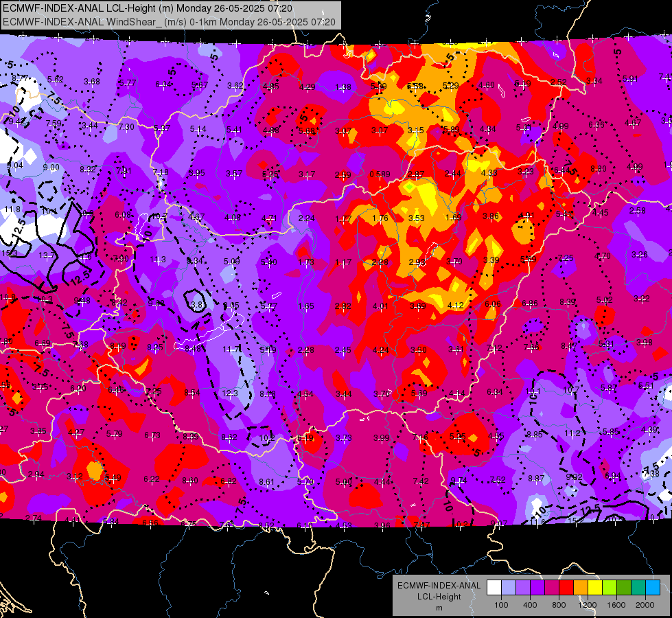672x618 pixels.
Task: Click the 8.48 value near the lake outline
Action: click(193, 349)
